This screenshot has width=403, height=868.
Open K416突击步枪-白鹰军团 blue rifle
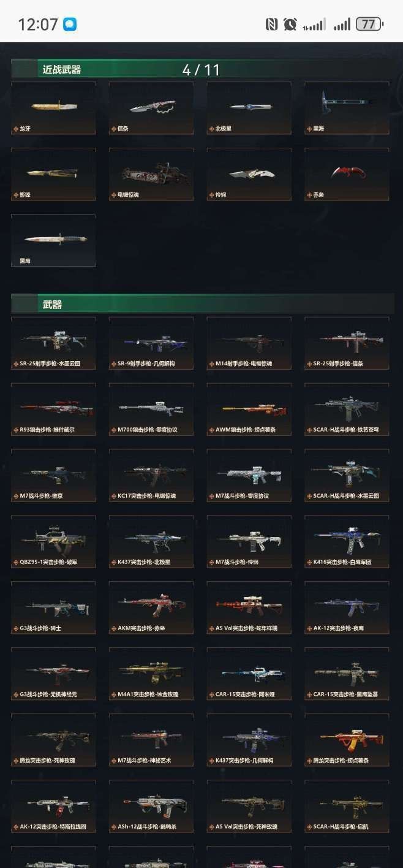pos(347,541)
